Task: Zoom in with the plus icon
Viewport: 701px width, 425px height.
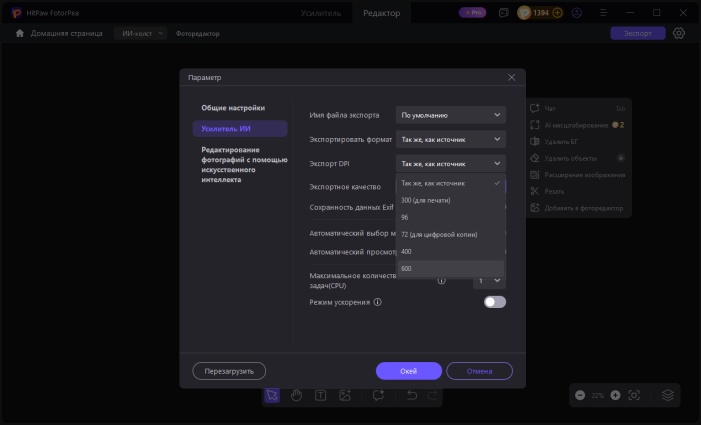Action: point(615,395)
